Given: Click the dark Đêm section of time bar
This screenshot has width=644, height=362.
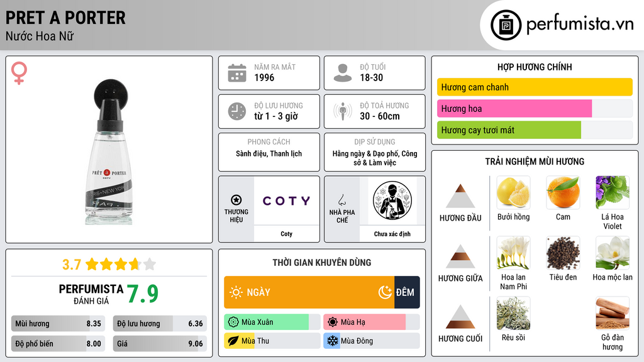Looking at the screenshot, I should 407,292.
